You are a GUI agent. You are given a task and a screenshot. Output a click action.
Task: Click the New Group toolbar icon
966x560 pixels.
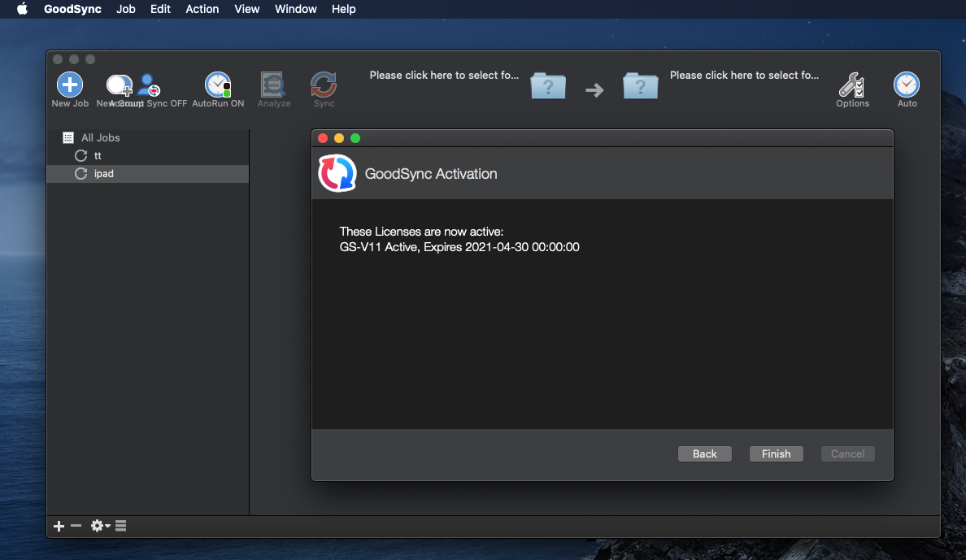119,85
